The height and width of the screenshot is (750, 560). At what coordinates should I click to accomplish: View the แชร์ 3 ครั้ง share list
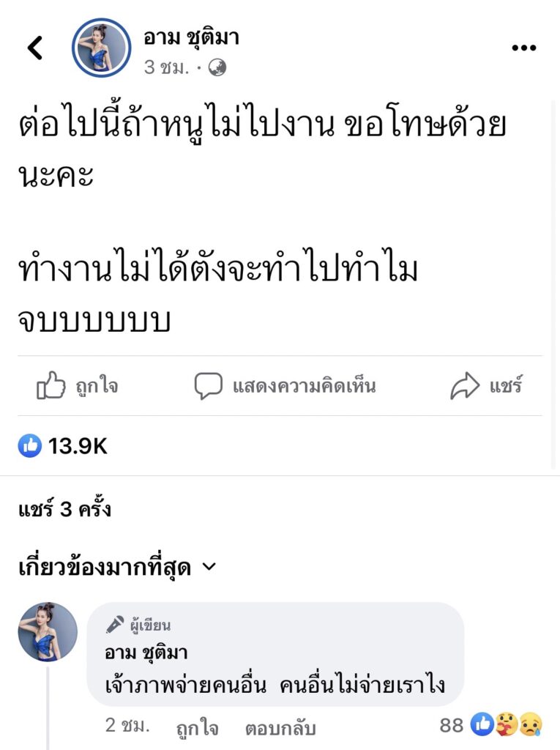click(64, 510)
